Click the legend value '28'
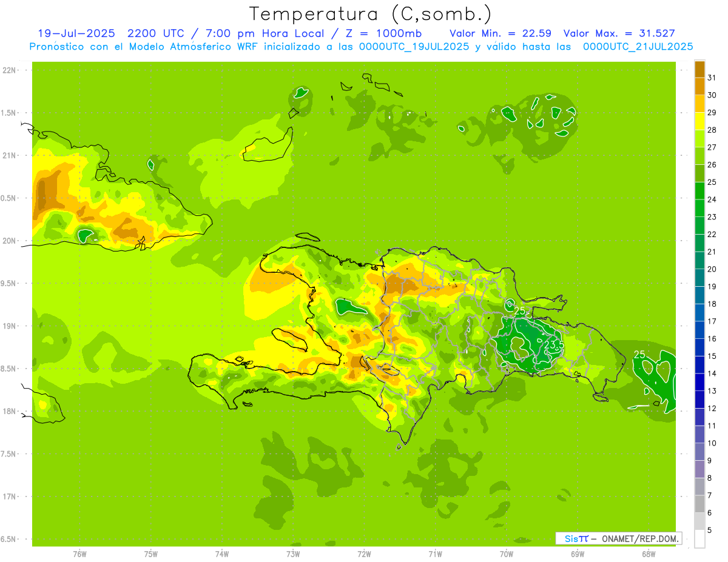 [x=712, y=130]
